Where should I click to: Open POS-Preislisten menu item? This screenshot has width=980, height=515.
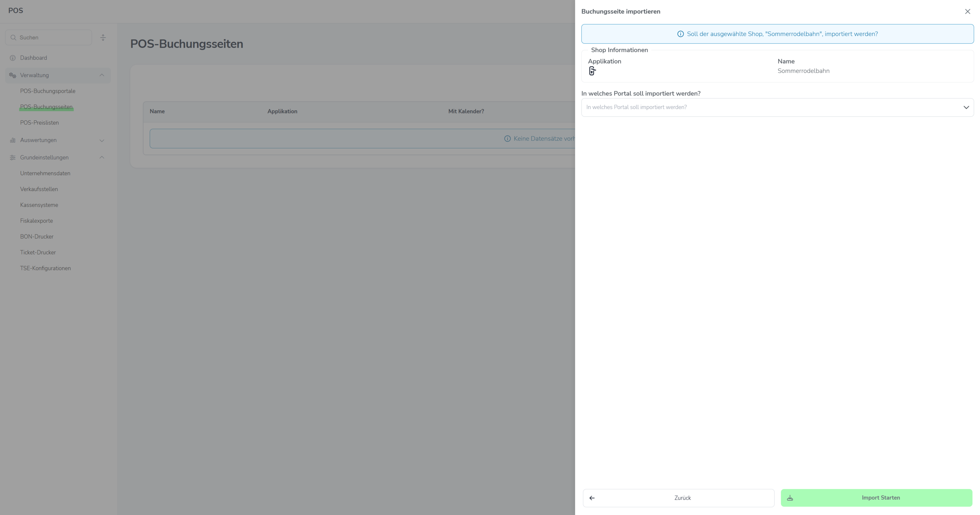(39, 123)
